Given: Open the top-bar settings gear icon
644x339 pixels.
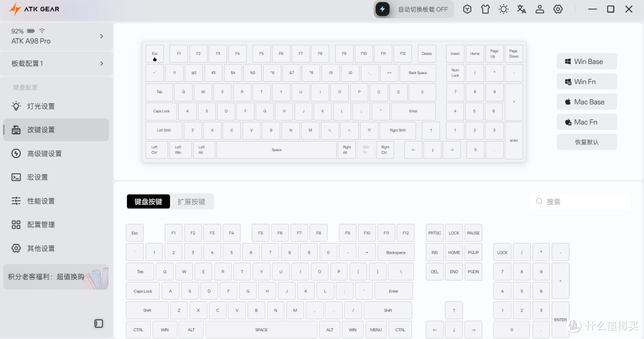Looking at the screenshot, I should pos(558,9).
